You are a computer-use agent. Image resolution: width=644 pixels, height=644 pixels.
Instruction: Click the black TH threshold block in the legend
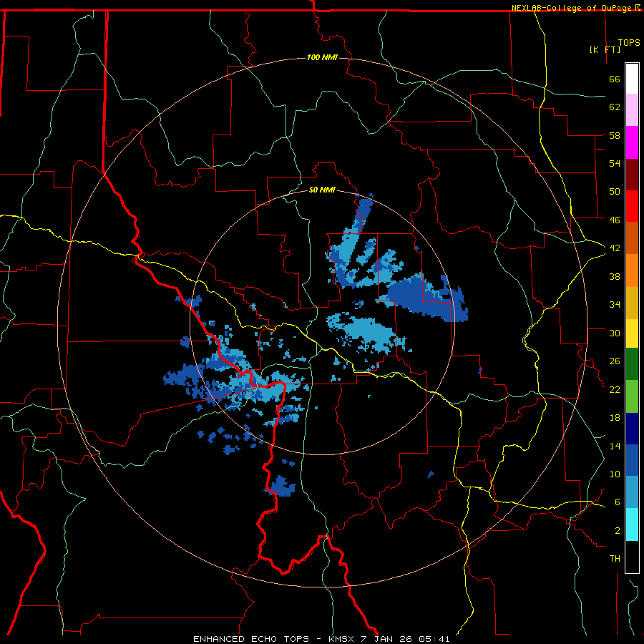pyautogui.click(x=632, y=557)
